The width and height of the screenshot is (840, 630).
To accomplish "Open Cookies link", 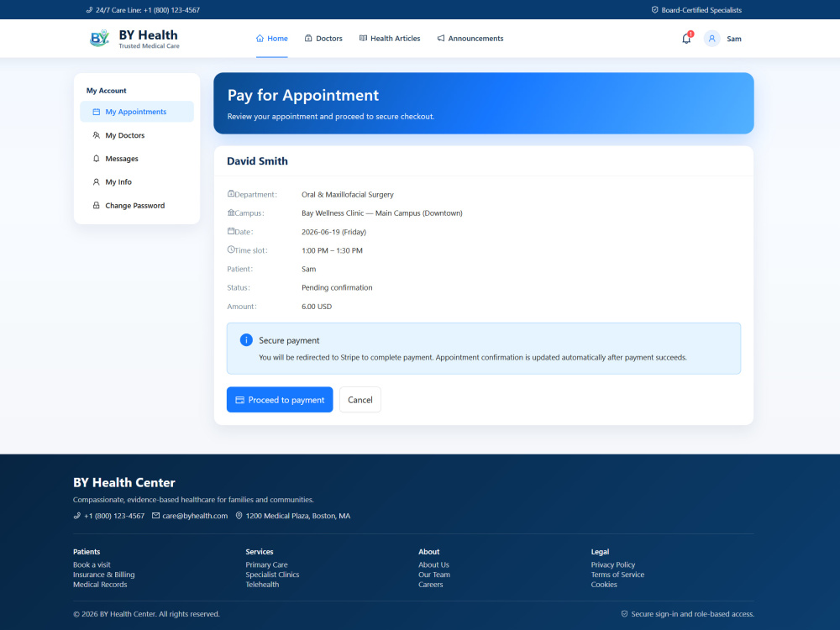I will click(604, 585).
